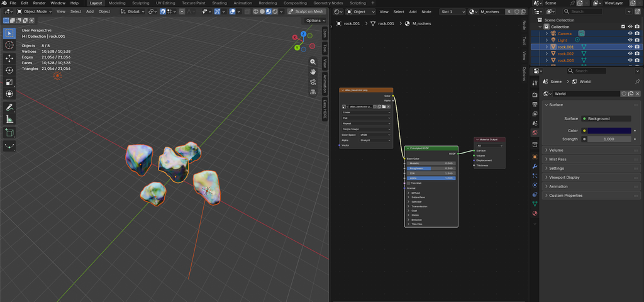Toggle snapping magnet in 3D viewport header
644x302 pixels.
tap(163, 11)
